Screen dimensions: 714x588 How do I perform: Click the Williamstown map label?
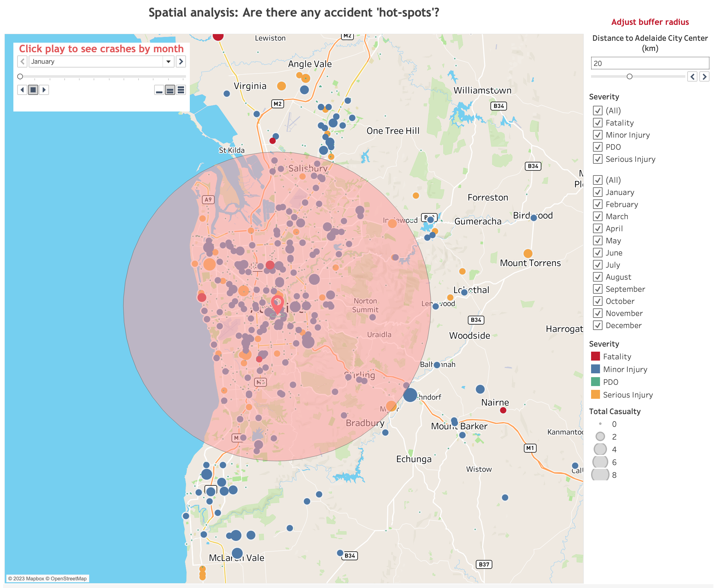pos(482,90)
